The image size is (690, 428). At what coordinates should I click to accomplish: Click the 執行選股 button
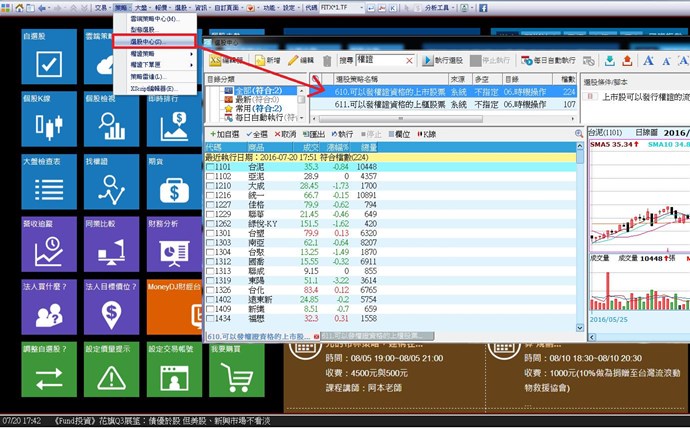[448, 61]
